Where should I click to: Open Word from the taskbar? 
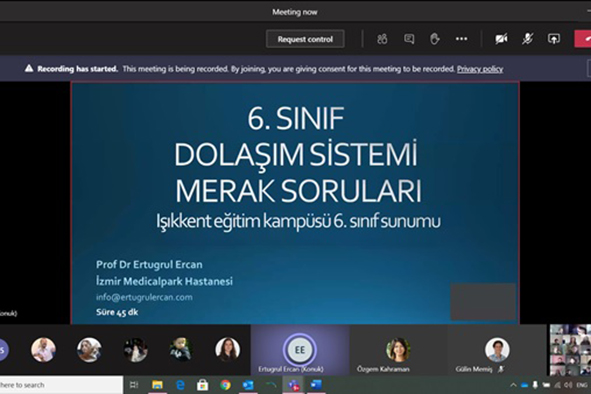316,385
